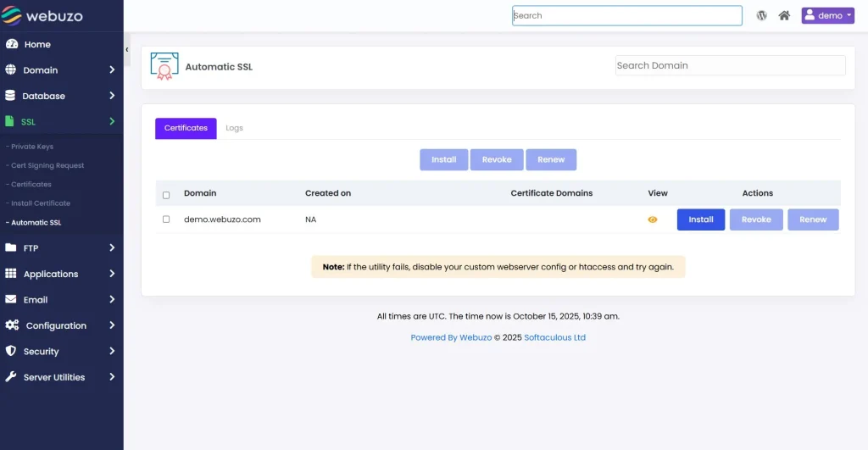Expand the FTP menu chevron
This screenshot has height=450, width=868.
pos(112,248)
